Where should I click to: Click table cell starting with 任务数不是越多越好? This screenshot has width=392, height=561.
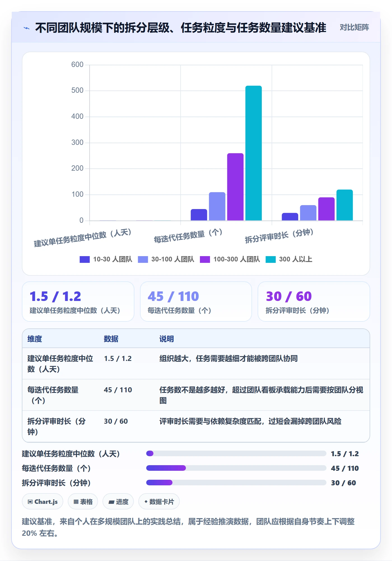tap(261, 395)
